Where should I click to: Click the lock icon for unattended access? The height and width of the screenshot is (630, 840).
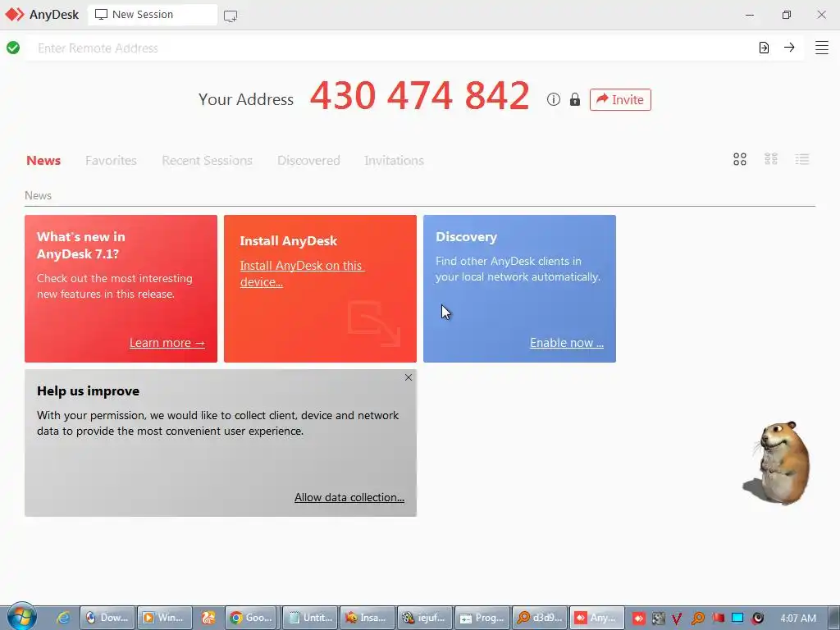point(575,99)
